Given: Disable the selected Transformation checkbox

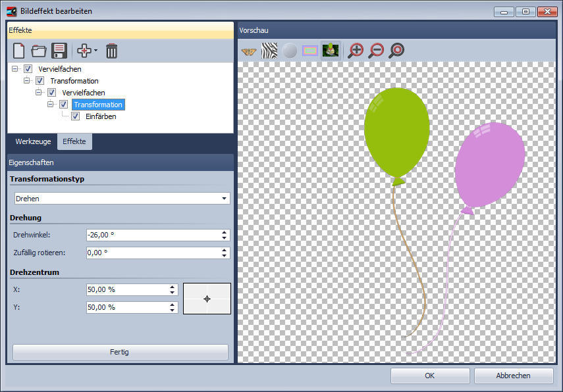Looking at the screenshot, I should coord(64,105).
